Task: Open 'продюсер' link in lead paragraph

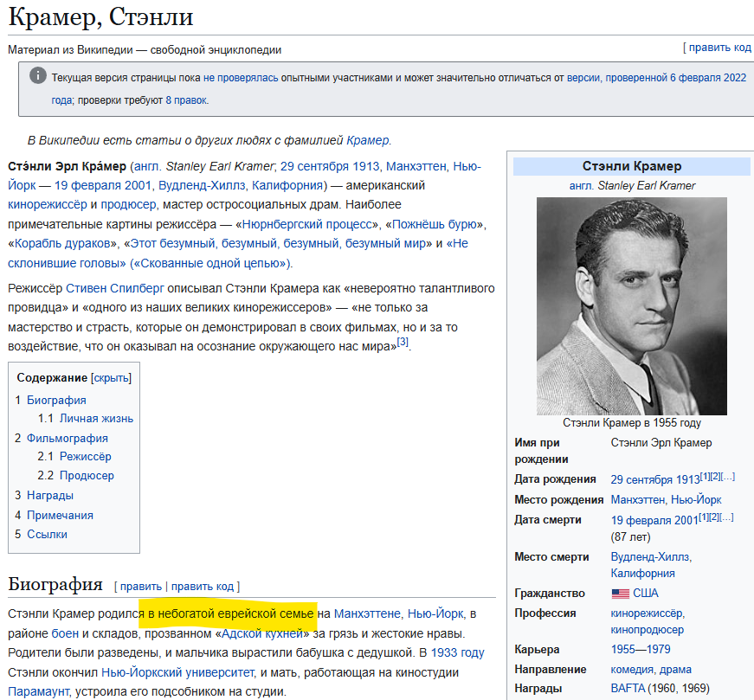Action: pyautogui.click(x=128, y=205)
